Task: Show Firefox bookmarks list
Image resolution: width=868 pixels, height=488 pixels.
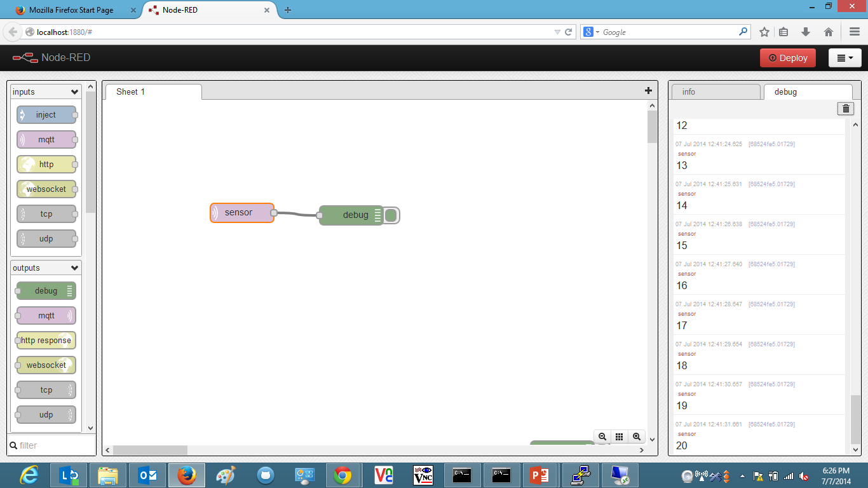Action: 783,32
